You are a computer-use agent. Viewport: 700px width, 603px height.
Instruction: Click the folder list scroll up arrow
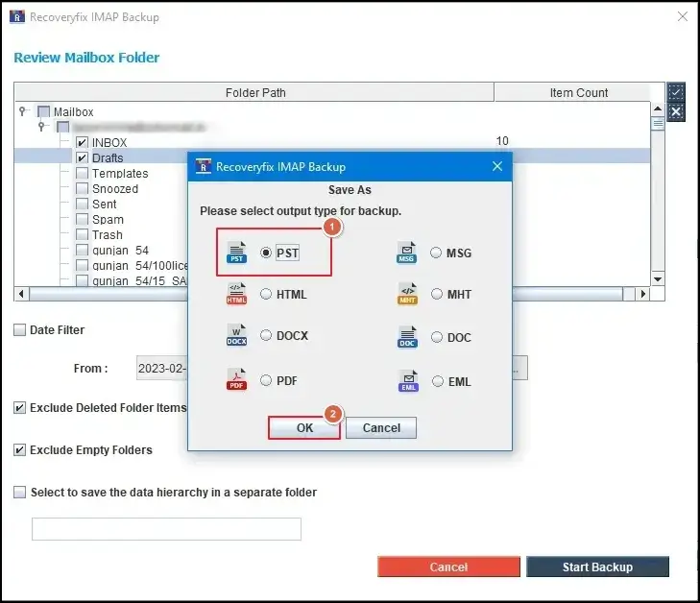658,109
